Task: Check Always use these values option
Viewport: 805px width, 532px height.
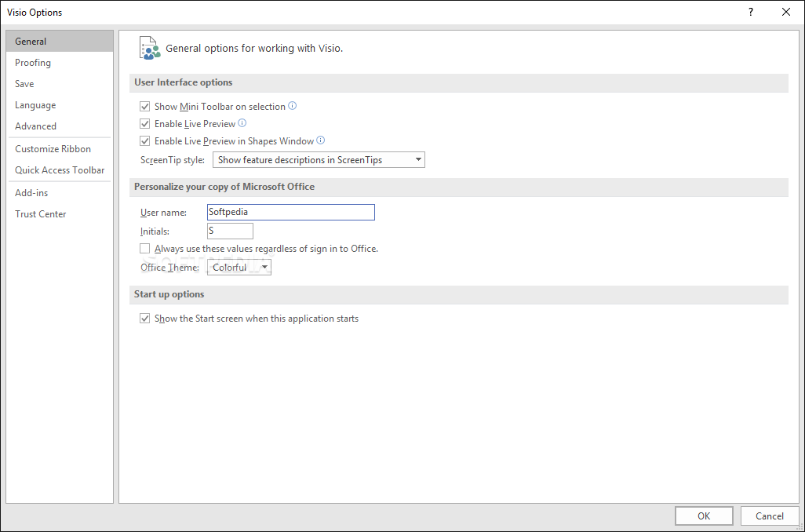Action: (145, 249)
